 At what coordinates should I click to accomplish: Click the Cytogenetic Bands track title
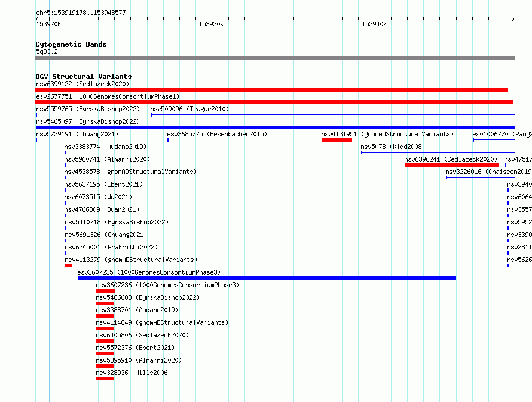pos(71,44)
